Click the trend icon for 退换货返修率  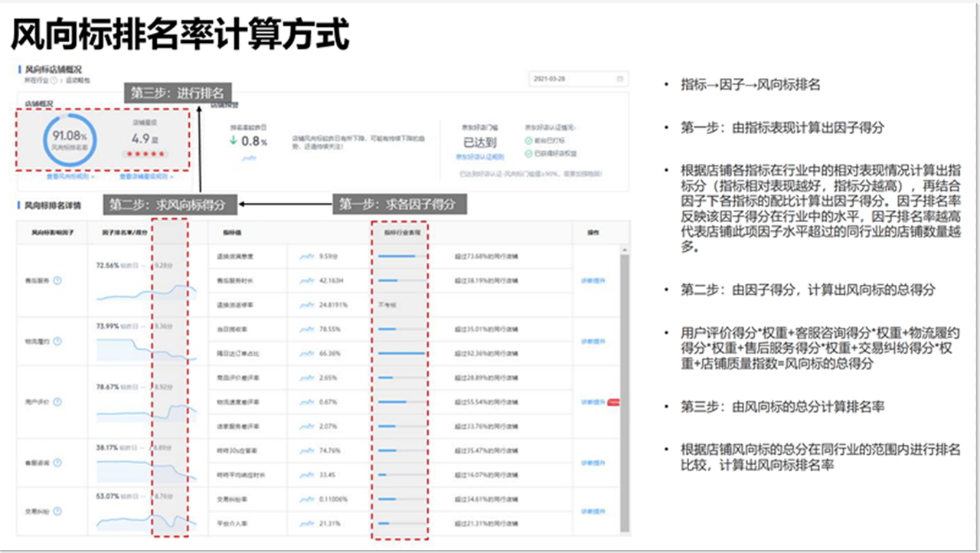pyautogui.click(x=306, y=304)
